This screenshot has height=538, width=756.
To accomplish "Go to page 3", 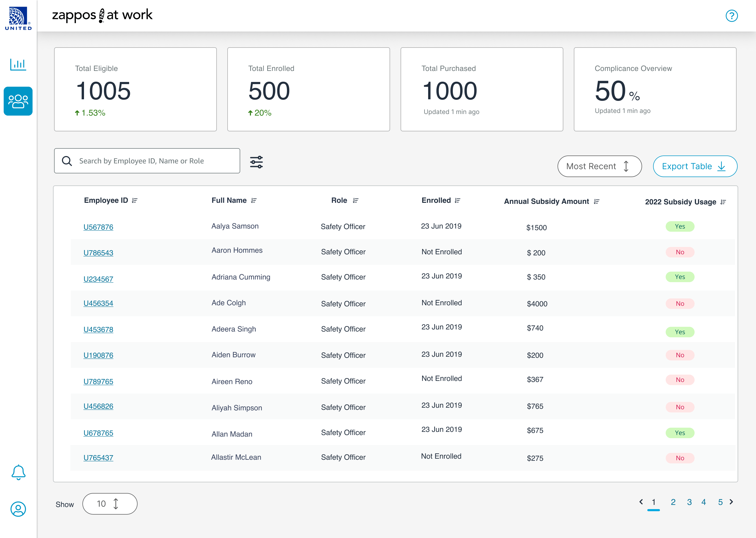I will click(x=689, y=502).
